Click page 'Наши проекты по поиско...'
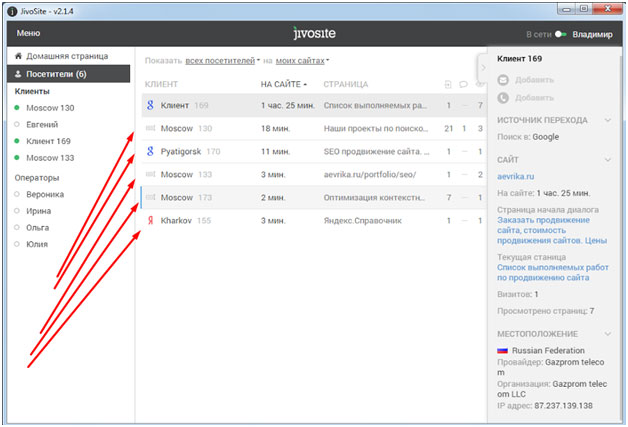The image size is (628, 427). pyautogui.click(x=376, y=129)
